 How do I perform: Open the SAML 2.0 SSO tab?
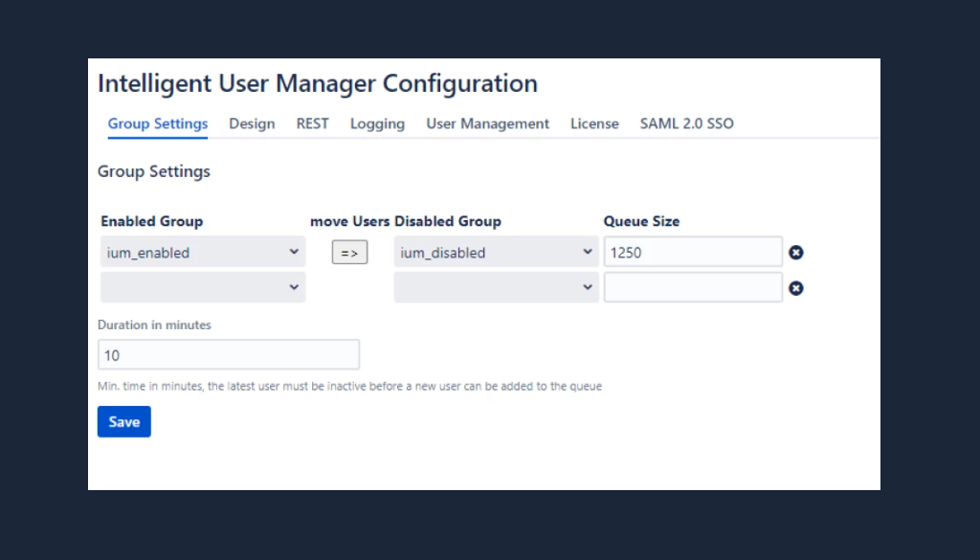tap(687, 123)
